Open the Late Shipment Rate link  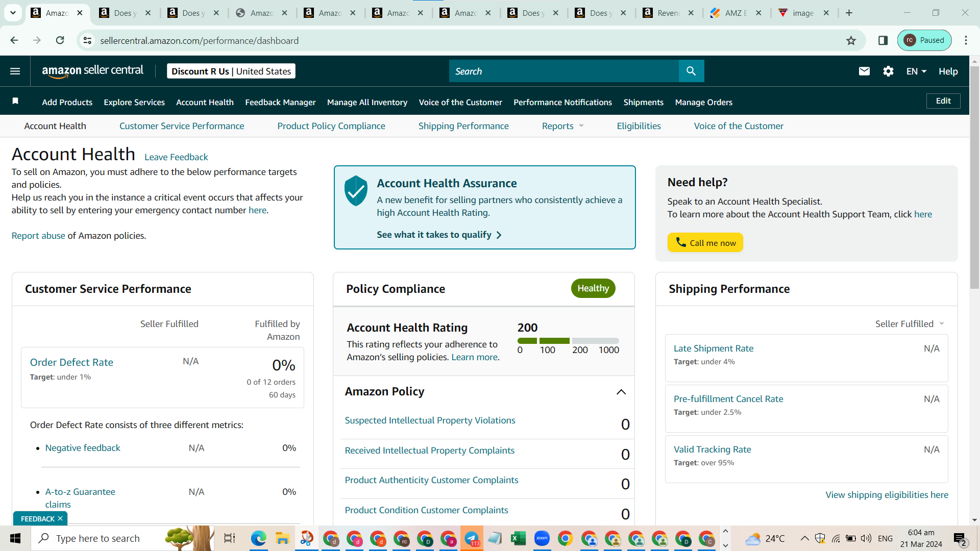point(714,348)
